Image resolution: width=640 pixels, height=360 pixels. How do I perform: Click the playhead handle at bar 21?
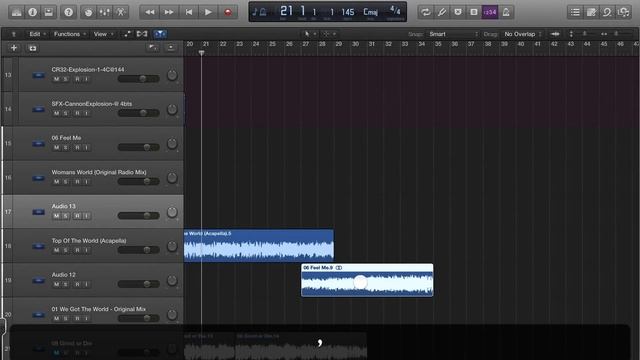coord(201,53)
